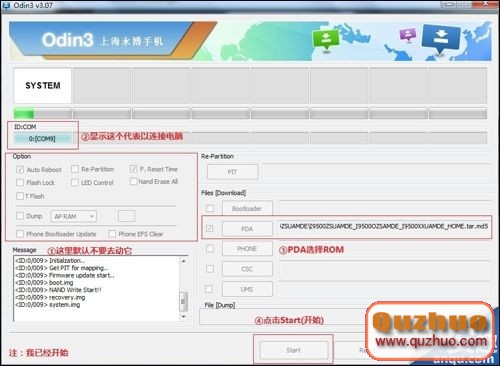Click the small box beside AP RAM
Viewport: 500px width, 366px height.
click(127, 216)
